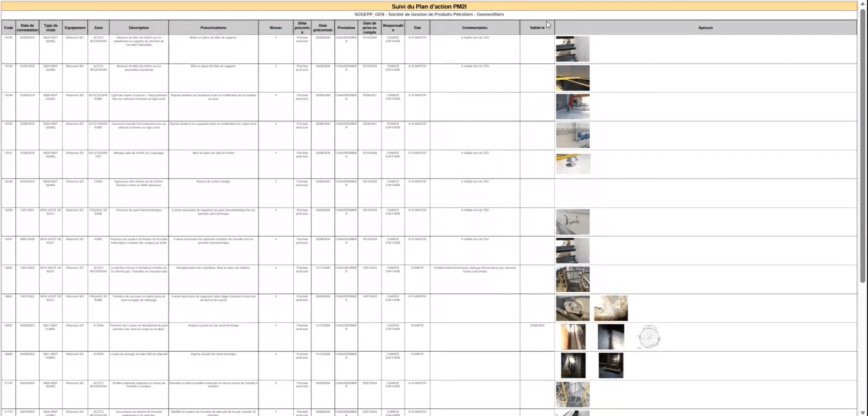The image size is (868, 416).
Task: Click the Suivi du Plan d'action PM2I title
Action: pyautogui.click(x=429, y=6)
